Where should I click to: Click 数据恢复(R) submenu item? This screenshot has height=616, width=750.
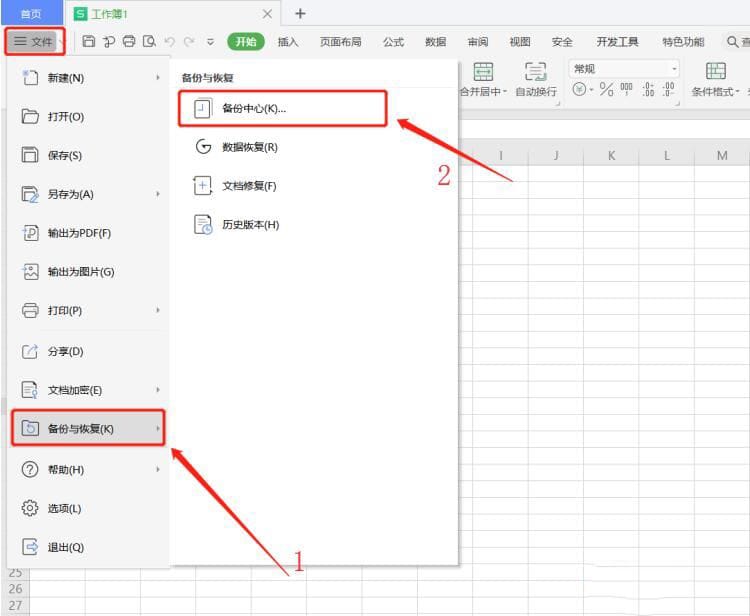[x=282, y=147]
